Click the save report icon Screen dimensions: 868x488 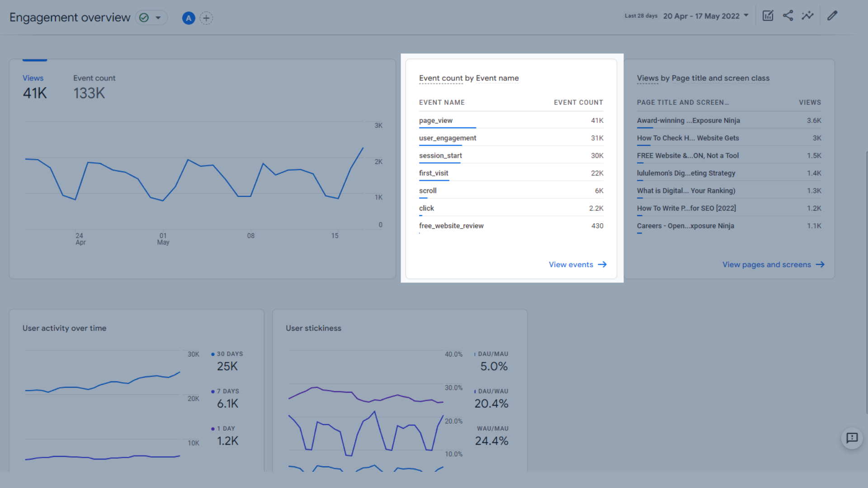point(769,15)
